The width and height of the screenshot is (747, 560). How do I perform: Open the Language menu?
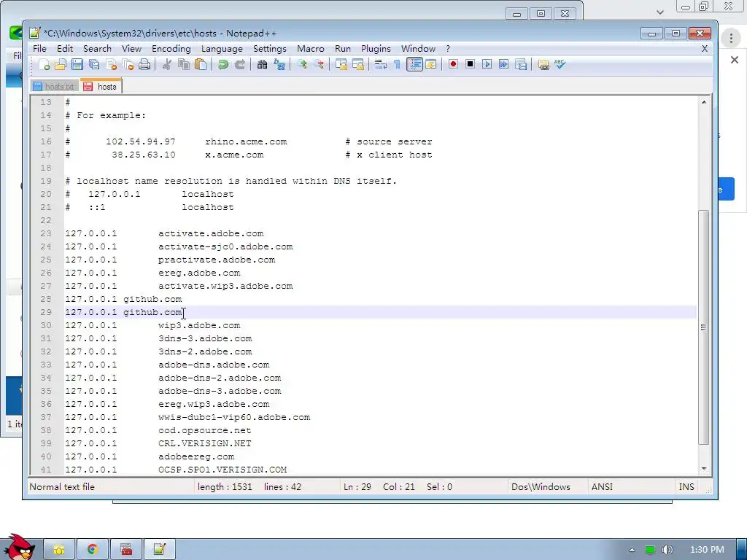click(222, 49)
